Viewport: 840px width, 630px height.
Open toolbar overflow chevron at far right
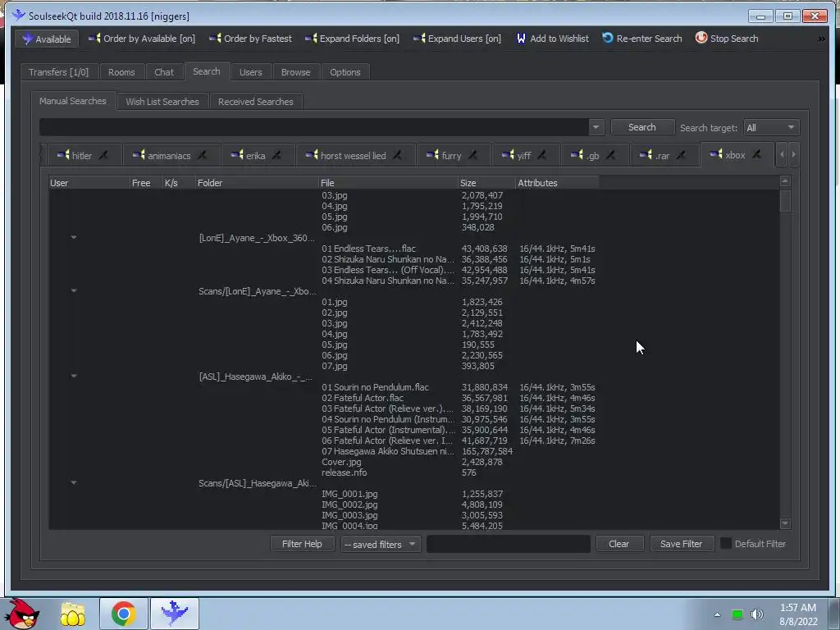pyautogui.click(x=821, y=39)
